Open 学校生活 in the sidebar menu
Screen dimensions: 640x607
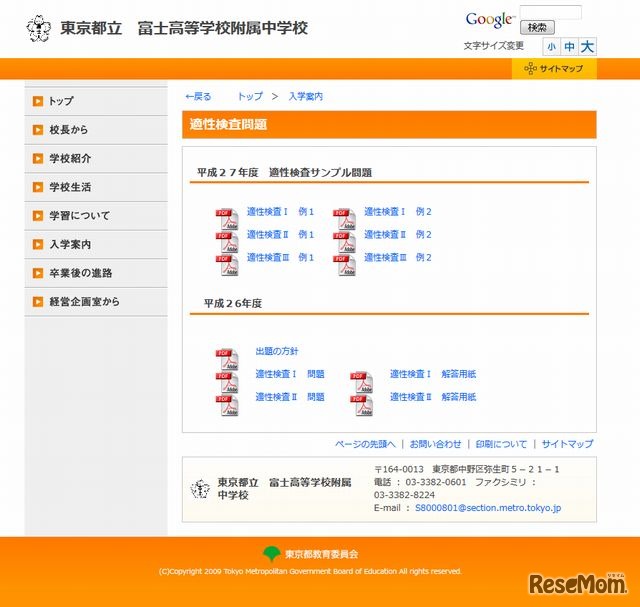click(96, 187)
